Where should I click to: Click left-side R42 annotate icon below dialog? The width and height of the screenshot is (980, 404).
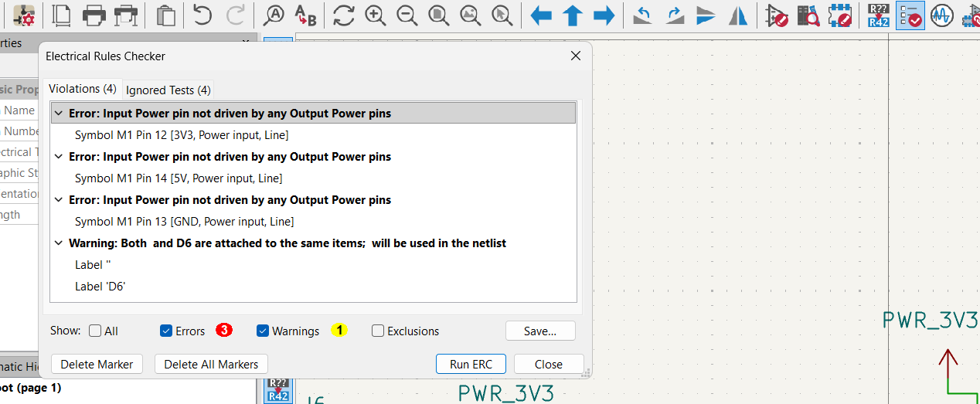point(278,391)
